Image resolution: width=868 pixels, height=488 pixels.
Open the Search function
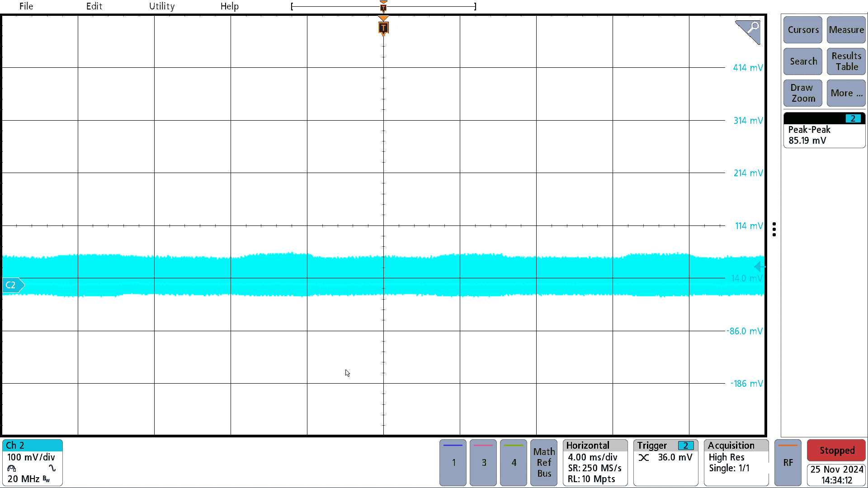pos(803,61)
